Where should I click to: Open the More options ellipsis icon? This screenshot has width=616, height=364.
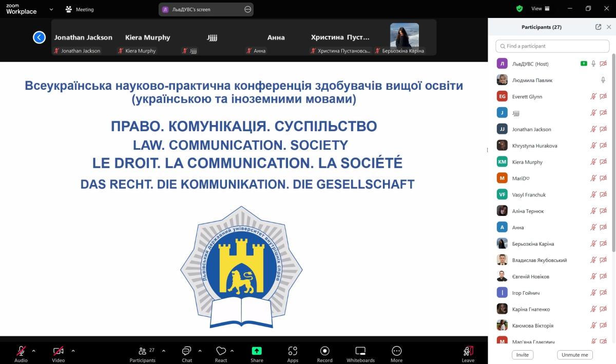coord(396,351)
